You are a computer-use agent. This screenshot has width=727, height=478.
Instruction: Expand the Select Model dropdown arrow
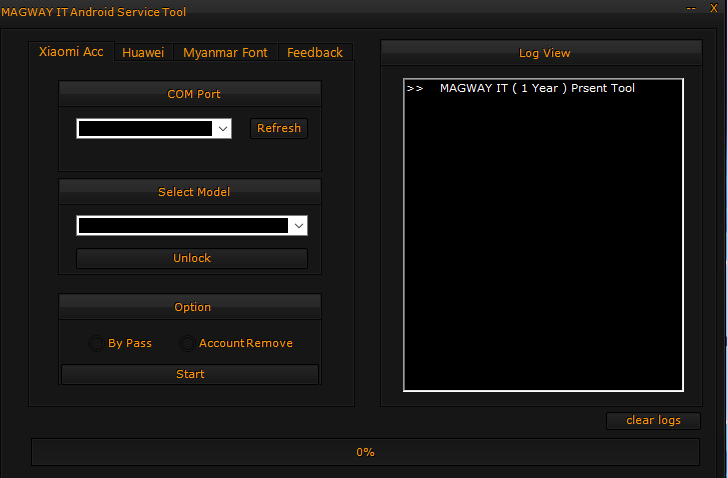299,226
